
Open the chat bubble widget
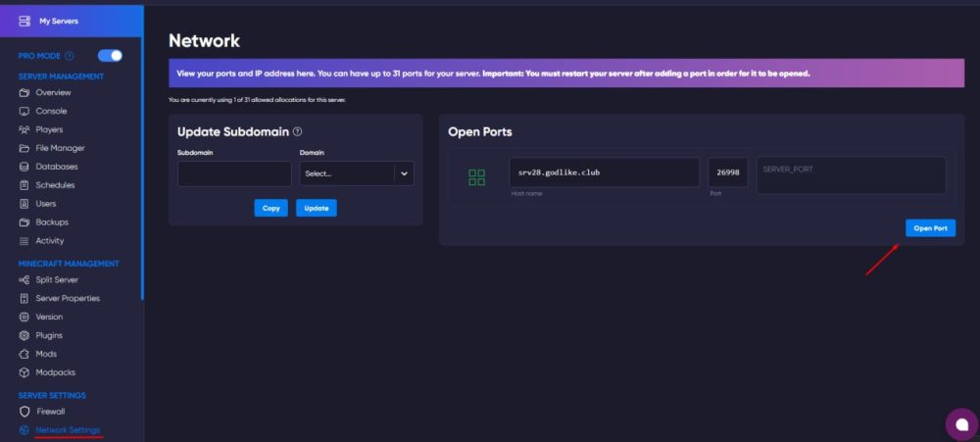(x=961, y=424)
